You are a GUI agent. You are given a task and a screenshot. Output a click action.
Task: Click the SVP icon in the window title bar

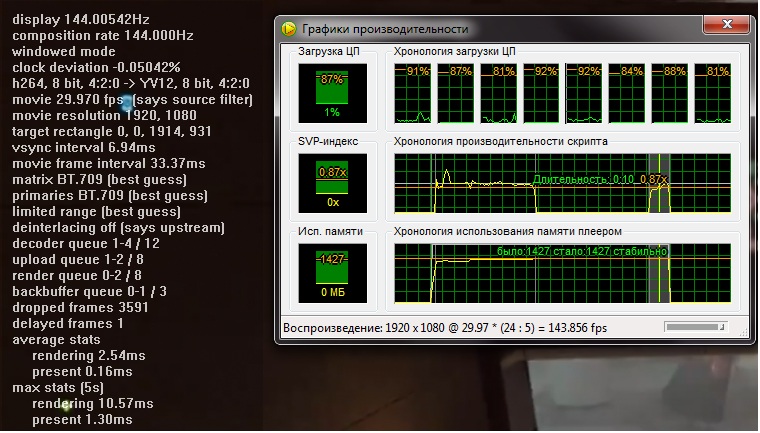click(x=289, y=29)
